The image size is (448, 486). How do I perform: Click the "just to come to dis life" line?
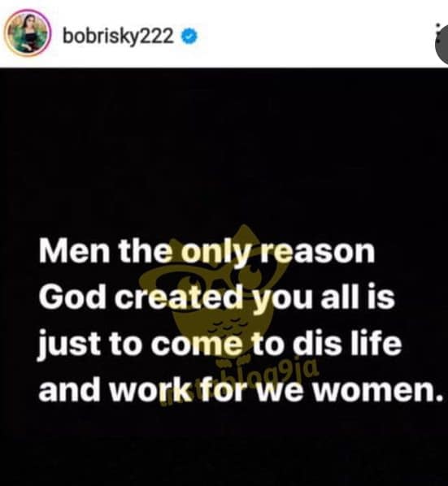tap(220, 344)
